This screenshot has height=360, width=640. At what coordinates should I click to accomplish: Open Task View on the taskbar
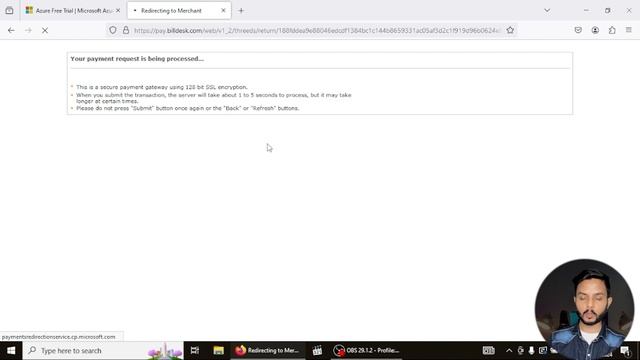pos(195,351)
